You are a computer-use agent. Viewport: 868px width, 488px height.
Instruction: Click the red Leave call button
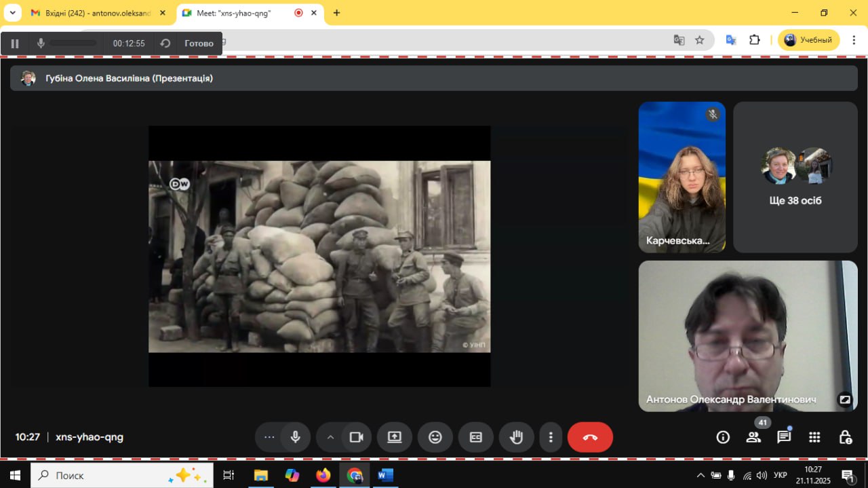point(590,437)
